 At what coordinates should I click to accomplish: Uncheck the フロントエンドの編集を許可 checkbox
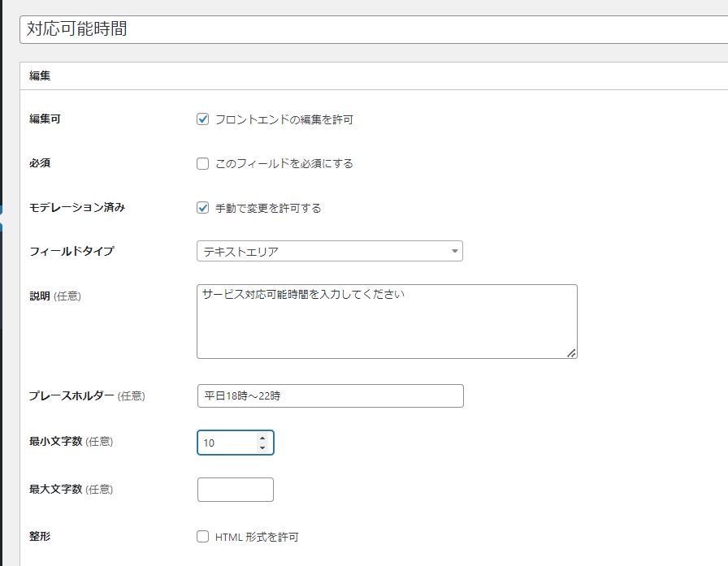(203, 119)
